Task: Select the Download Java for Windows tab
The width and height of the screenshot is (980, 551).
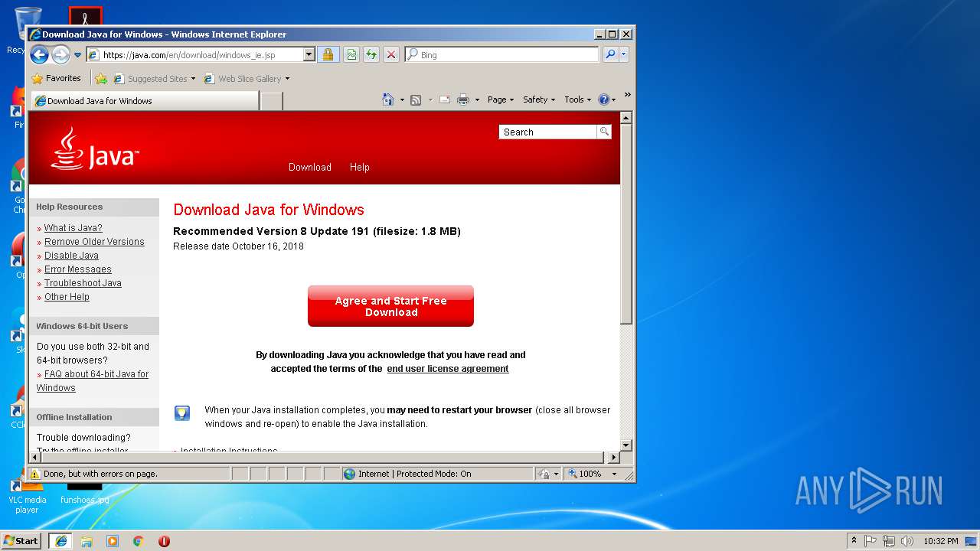Action: tap(144, 101)
